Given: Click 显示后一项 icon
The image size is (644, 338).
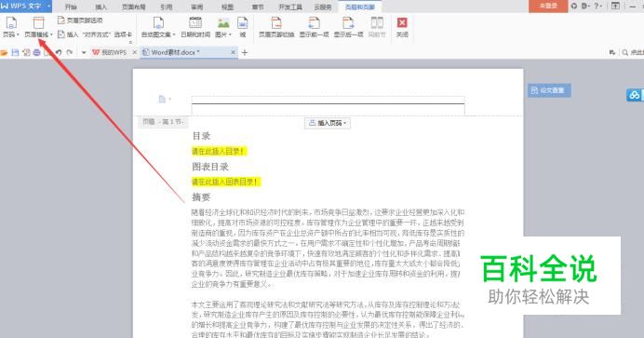Looking at the screenshot, I should click(x=348, y=23).
